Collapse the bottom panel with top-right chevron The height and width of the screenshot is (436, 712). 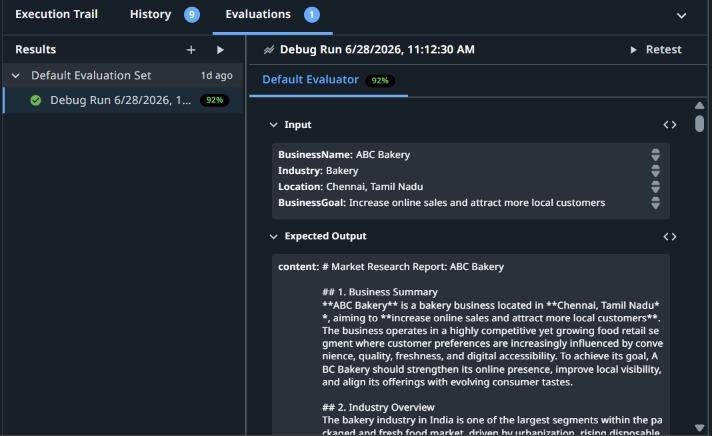(x=681, y=16)
